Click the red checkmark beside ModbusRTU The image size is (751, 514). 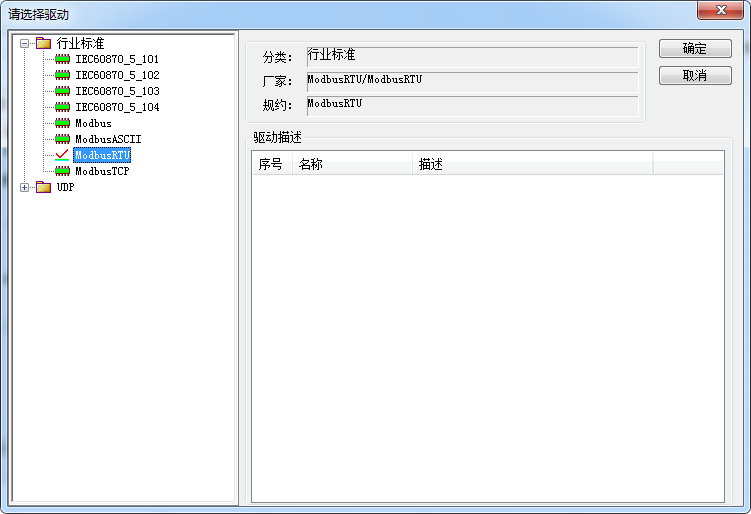pyautogui.click(x=62, y=155)
